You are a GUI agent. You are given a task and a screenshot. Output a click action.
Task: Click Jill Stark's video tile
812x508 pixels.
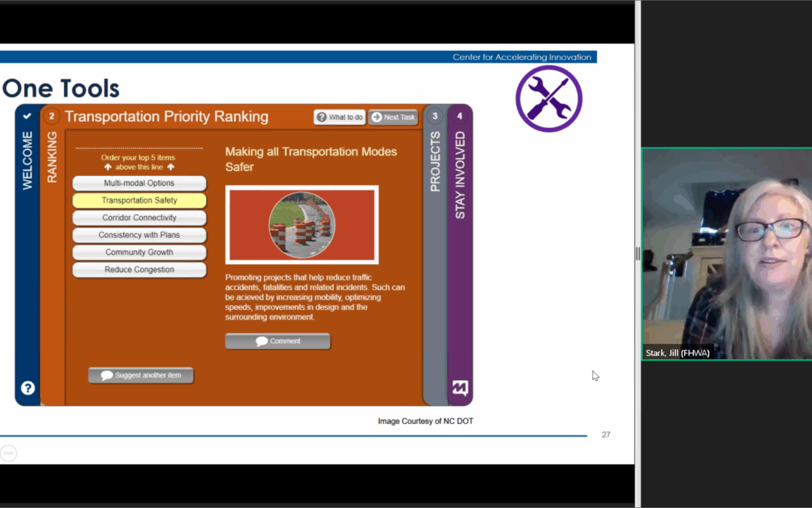726,254
